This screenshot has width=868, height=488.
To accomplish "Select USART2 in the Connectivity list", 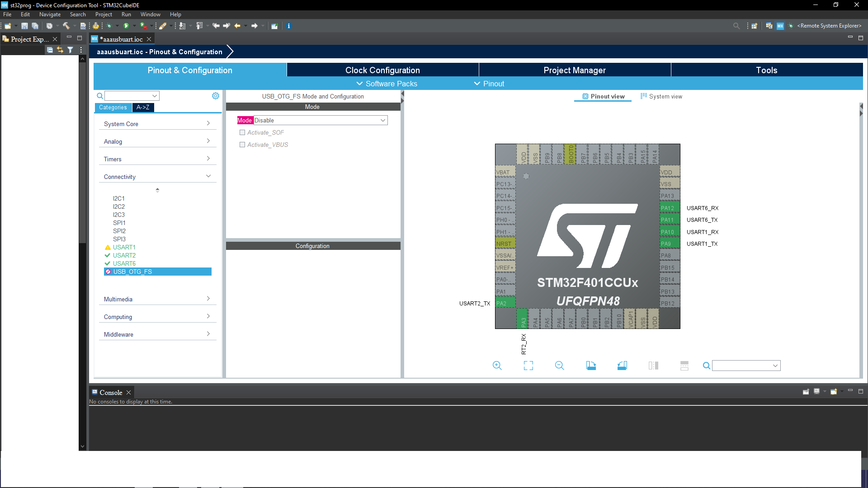I will click(124, 255).
